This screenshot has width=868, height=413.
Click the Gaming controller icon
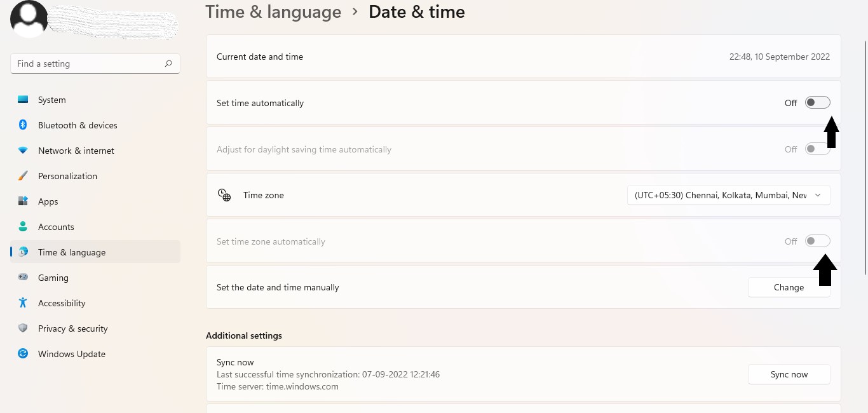tap(23, 278)
